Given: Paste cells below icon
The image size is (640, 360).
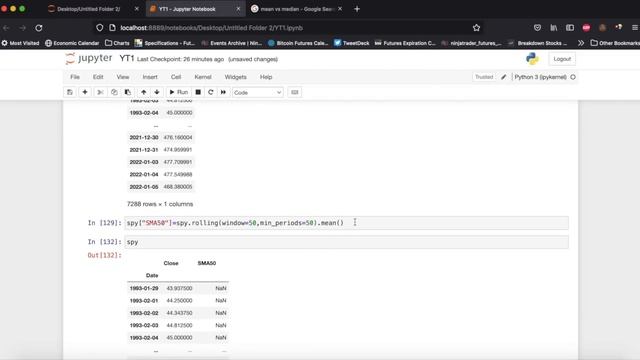Looking at the screenshot, I should pos(128,92).
